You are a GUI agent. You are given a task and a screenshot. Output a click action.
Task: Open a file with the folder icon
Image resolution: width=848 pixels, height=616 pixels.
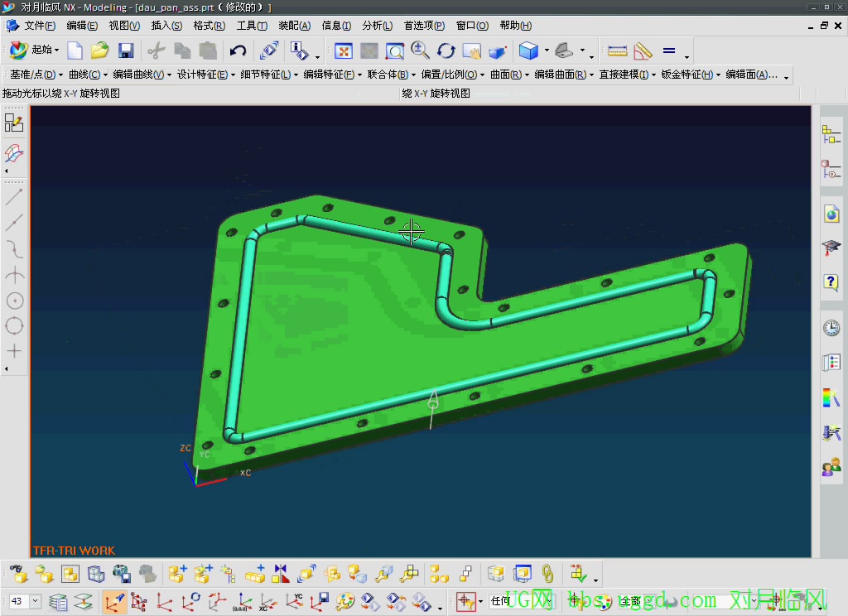click(x=99, y=51)
